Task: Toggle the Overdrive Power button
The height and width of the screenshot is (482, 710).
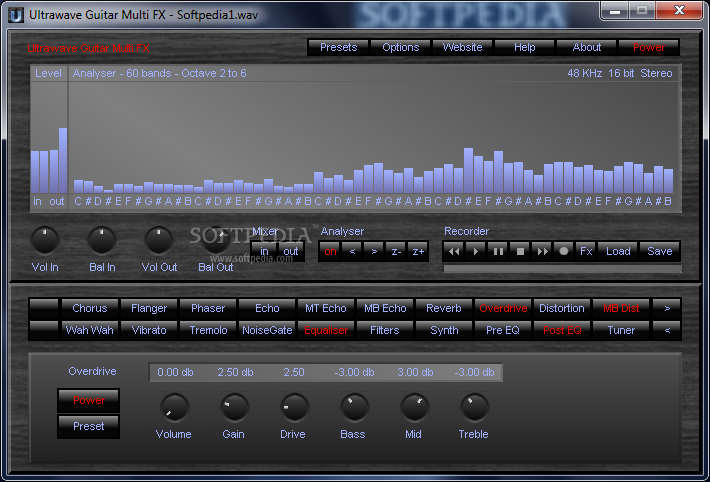Action: point(88,400)
